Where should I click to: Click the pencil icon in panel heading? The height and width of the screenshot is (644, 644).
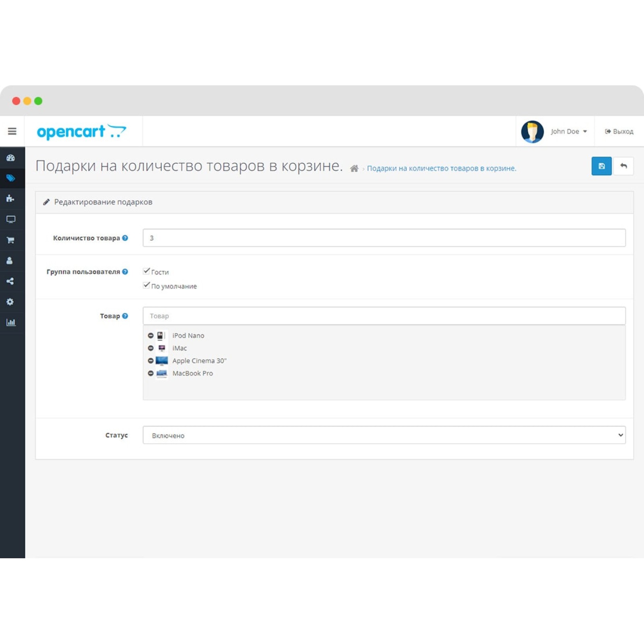click(x=46, y=202)
